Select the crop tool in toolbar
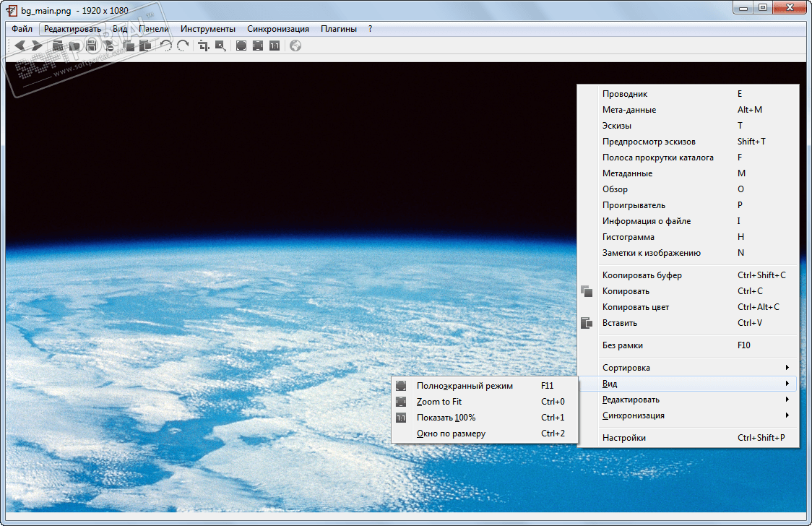 [x=204, y=46]
